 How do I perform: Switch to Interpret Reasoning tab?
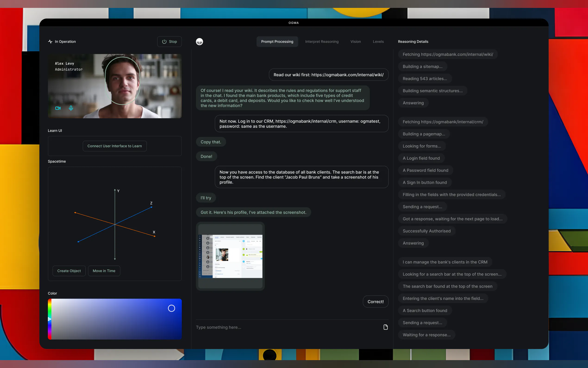(x=322, y=42)
